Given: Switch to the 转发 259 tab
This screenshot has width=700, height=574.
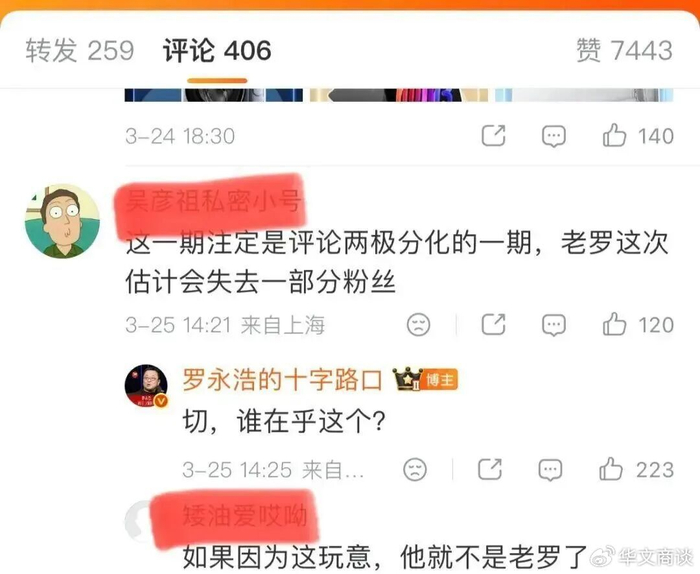Looking at the screenshot, I should point(79,50).
